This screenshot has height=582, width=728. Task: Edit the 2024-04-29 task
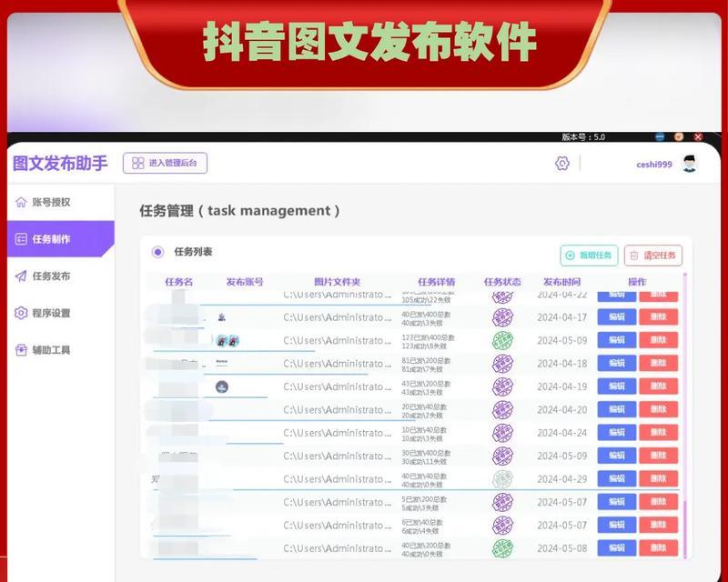pos(617,478)
